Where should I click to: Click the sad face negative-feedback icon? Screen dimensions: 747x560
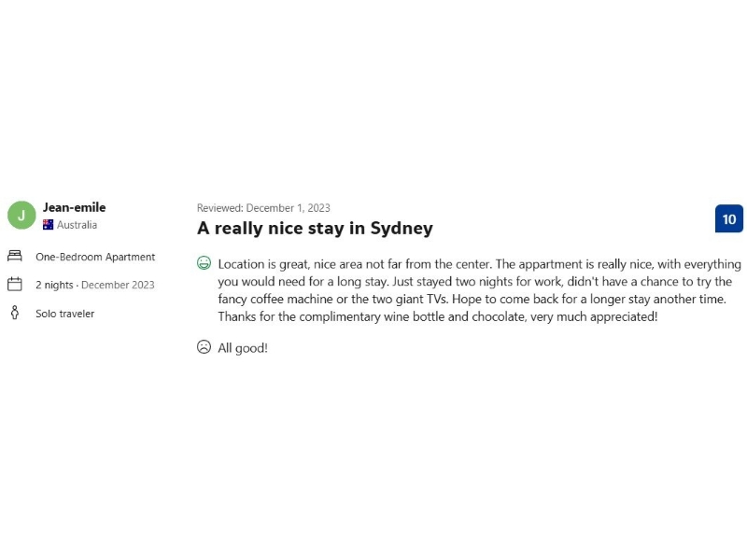204,347
